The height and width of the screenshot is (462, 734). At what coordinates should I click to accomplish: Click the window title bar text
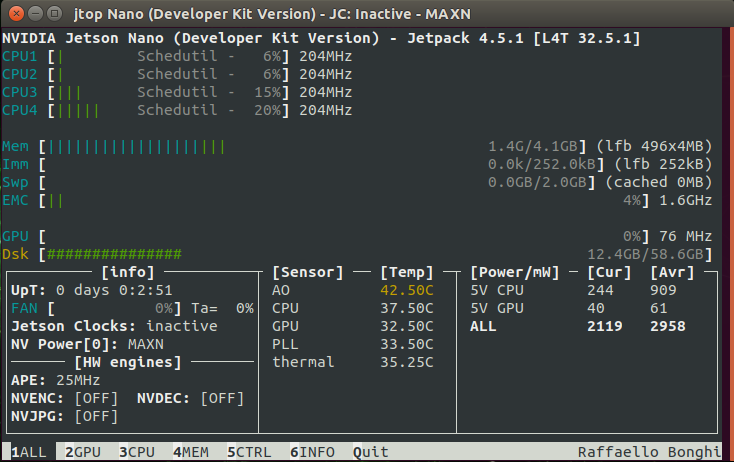[272, 14]
